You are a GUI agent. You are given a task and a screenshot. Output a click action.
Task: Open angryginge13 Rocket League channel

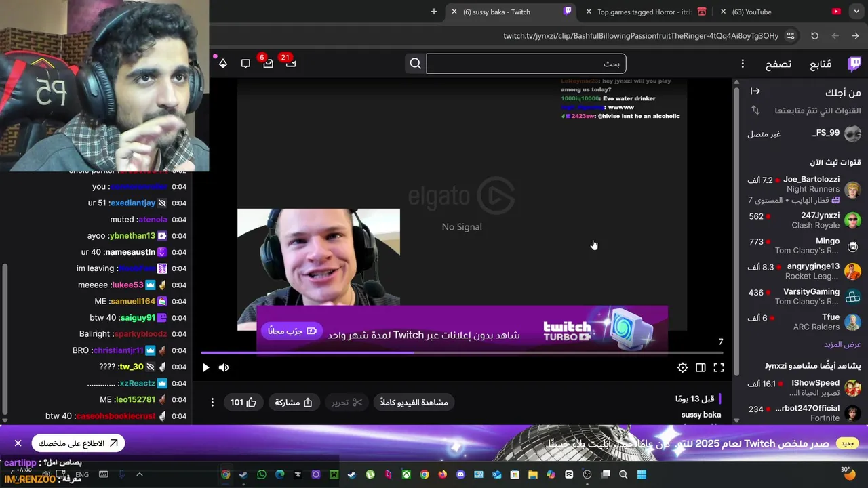pyautogui.click(x=803, y=271)
